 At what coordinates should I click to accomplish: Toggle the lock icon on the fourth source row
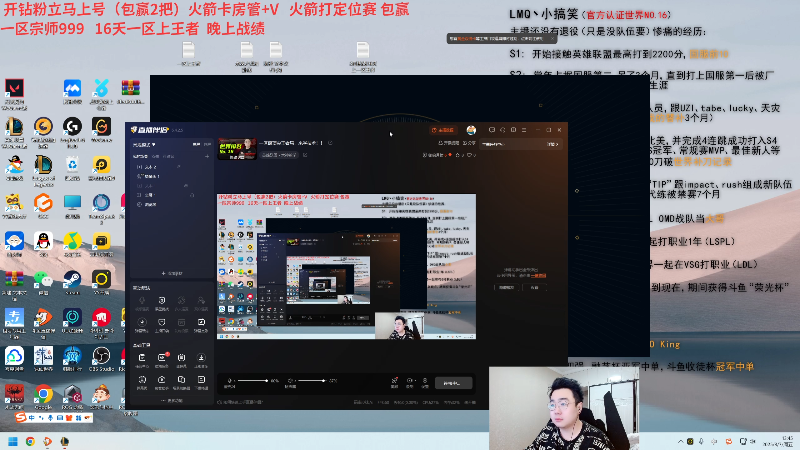tap(192, 195)
